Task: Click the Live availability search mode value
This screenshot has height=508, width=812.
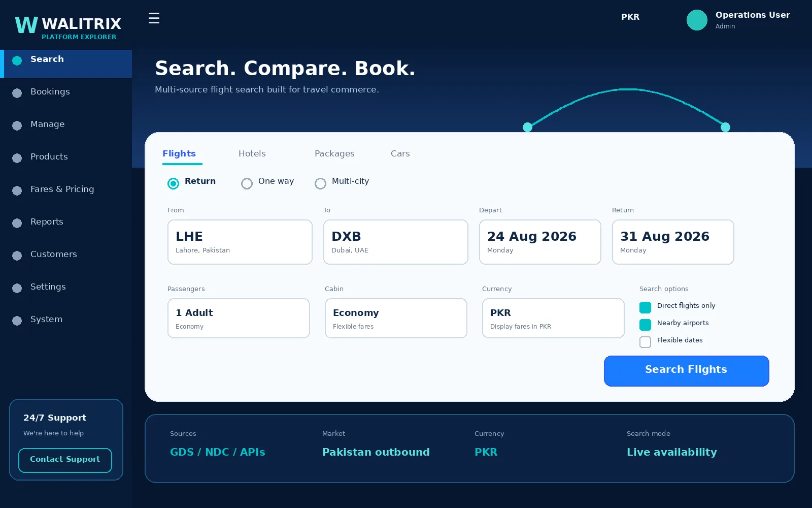Action: coord(672,452)
